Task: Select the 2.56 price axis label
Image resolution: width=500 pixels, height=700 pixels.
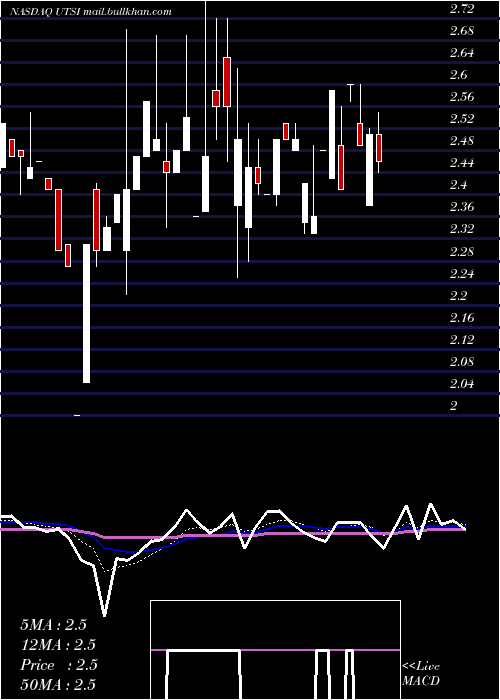Action: pos(462,97)
